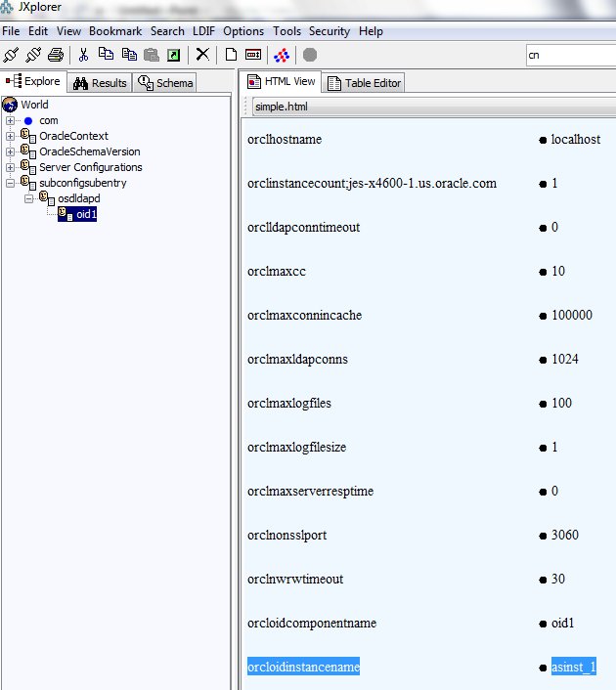Click the Disconnect plug icon
This screenshot has width=616, height=690.
point(33,55)
